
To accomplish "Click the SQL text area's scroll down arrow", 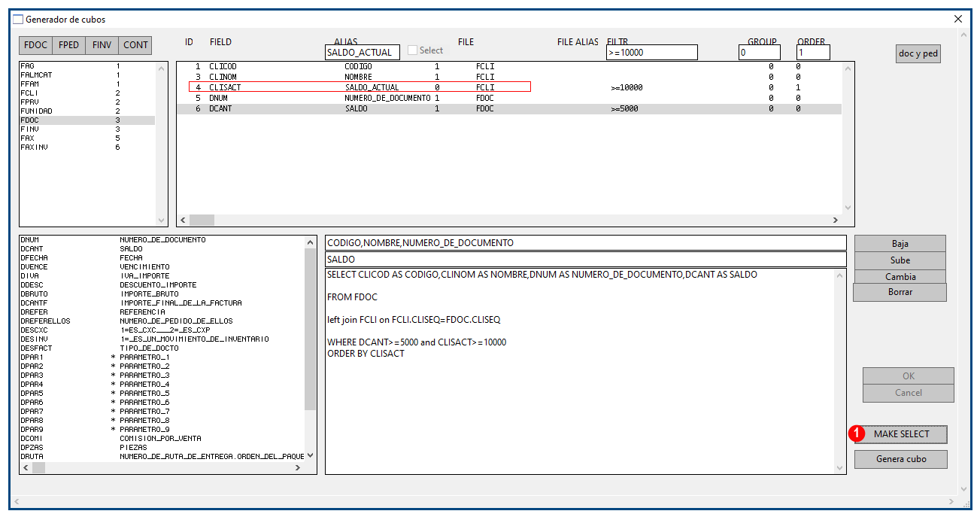I will point(840,468).
